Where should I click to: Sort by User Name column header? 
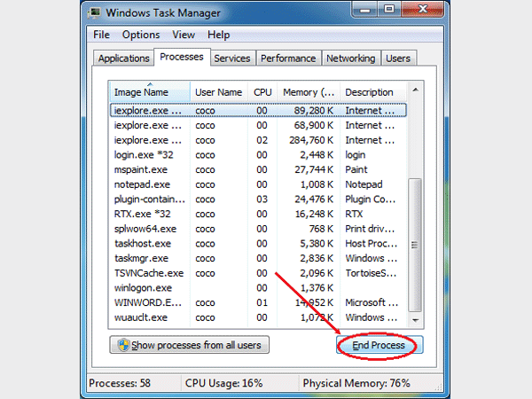(219, 92)
